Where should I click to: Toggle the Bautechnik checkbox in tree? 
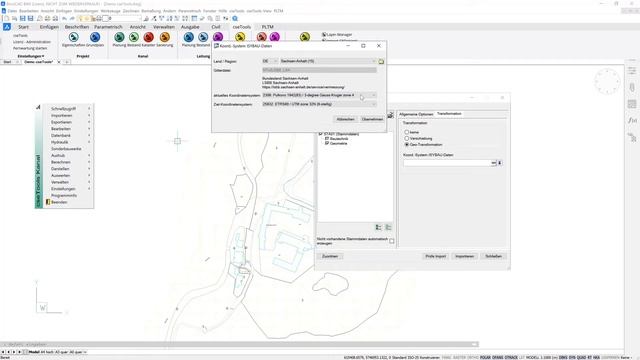coord(327,139)
